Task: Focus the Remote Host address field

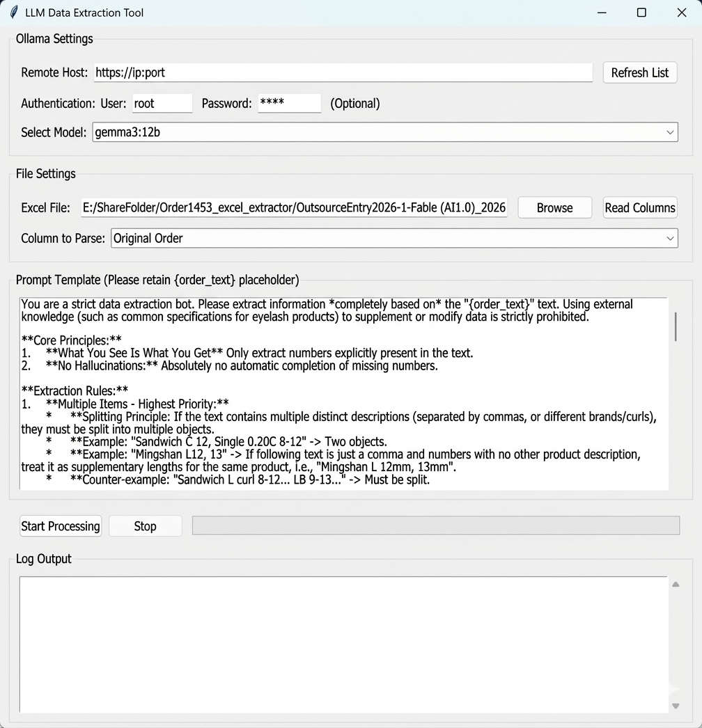Action: coord(343,72)
